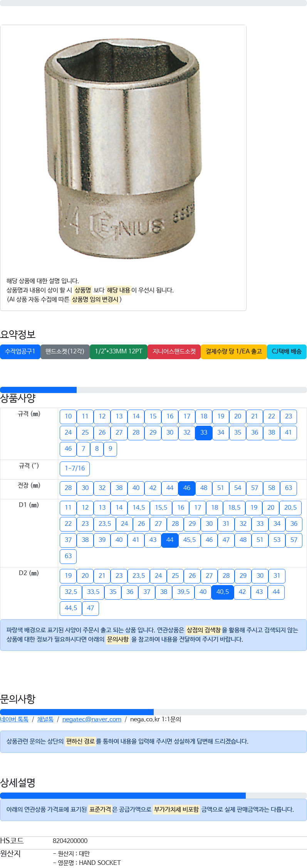
Task: Select the 수작업공구1 blue tag
Action: click(x=20, y=351)
